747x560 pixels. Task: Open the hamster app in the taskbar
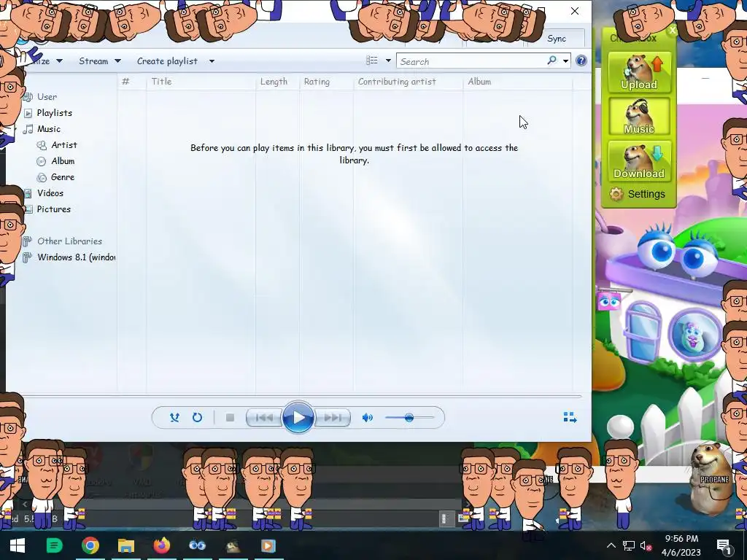point(233,545)
